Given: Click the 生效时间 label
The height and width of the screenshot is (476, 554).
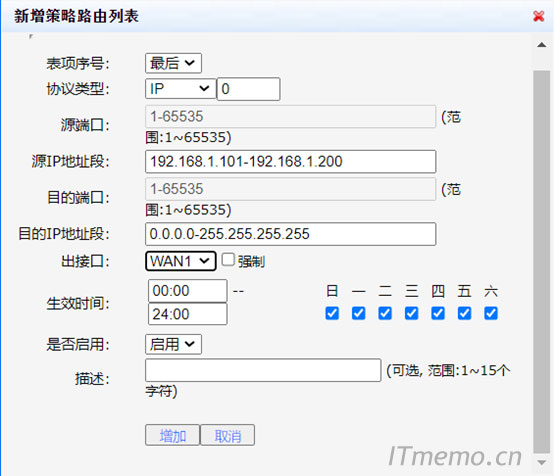Looking at the screenshot, I should [x=78, y=303].
